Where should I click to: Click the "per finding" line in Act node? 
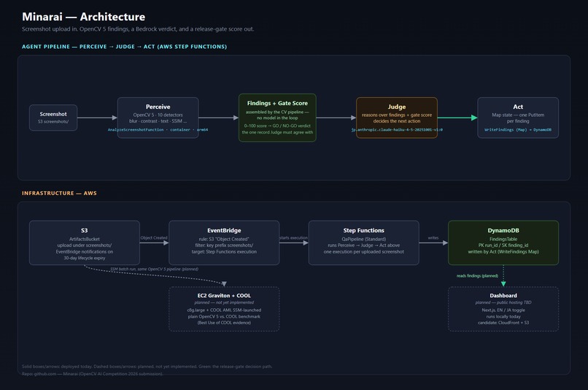point(518,121)
